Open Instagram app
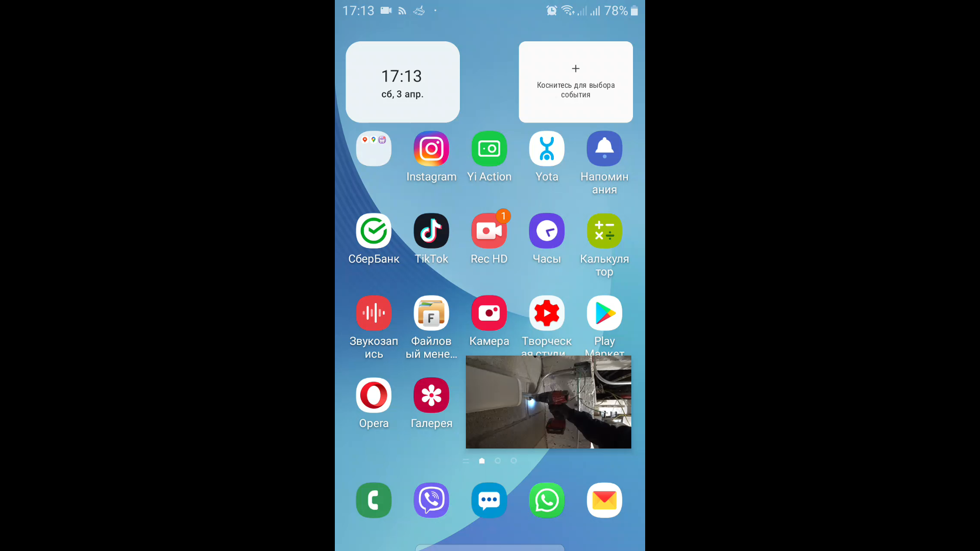This screenshot has height=551, width=980. point(431,148)
